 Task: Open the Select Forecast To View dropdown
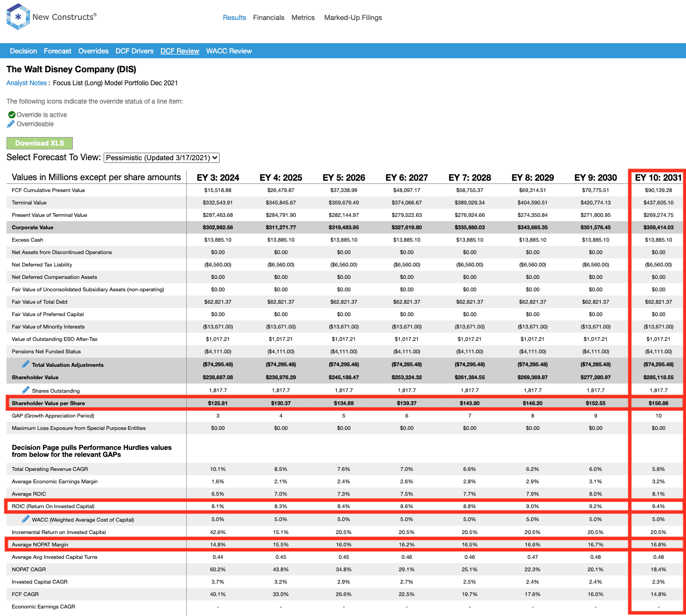coord(161,158)
